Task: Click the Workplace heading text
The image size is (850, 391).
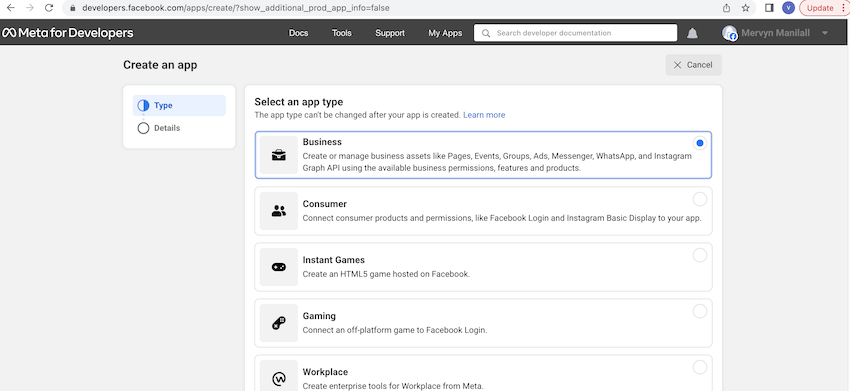Action: click(325, 372)
